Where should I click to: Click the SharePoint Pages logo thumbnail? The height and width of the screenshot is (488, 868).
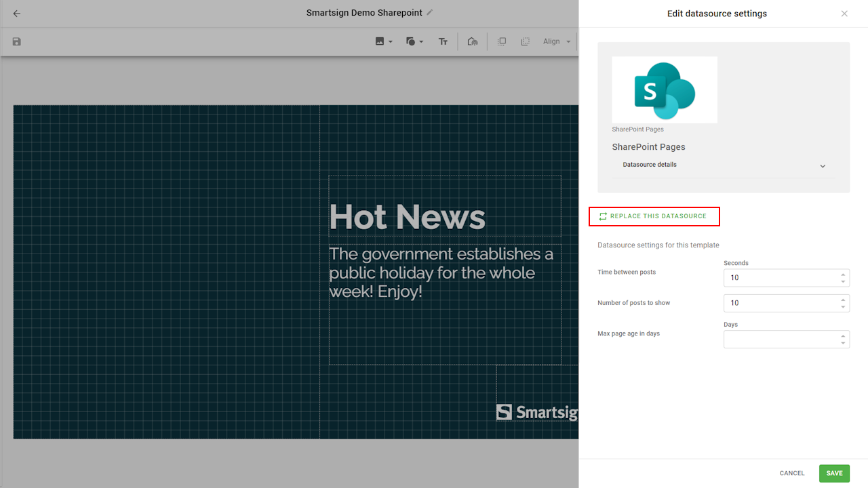tap(665, 90)
